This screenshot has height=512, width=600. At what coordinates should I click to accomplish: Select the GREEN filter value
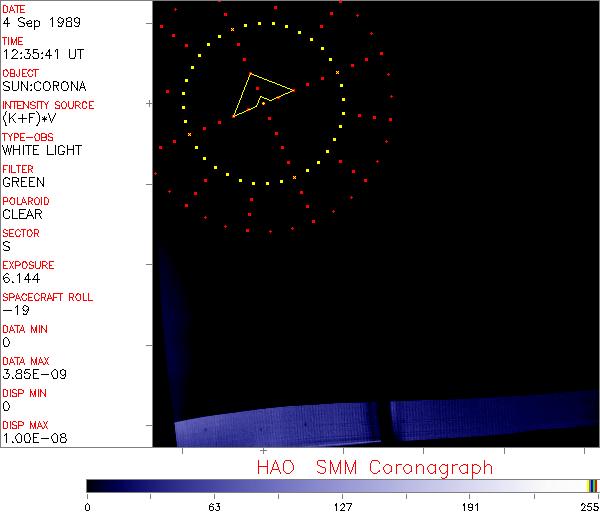tap(23, 182)
